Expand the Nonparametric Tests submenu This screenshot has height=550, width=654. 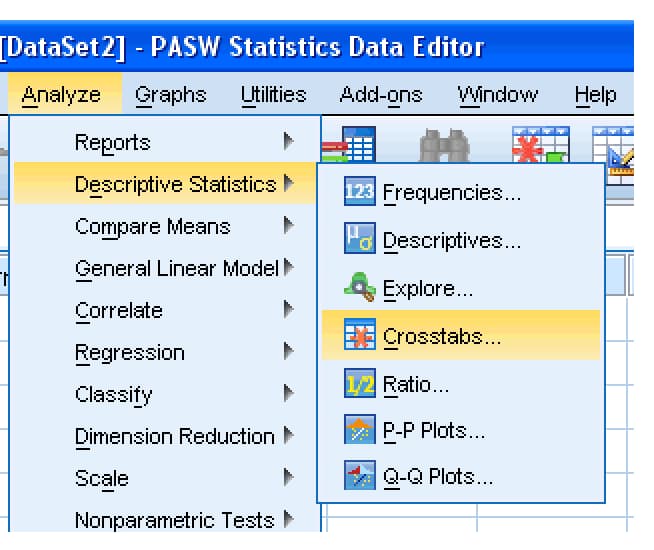(x=164, y=520)
